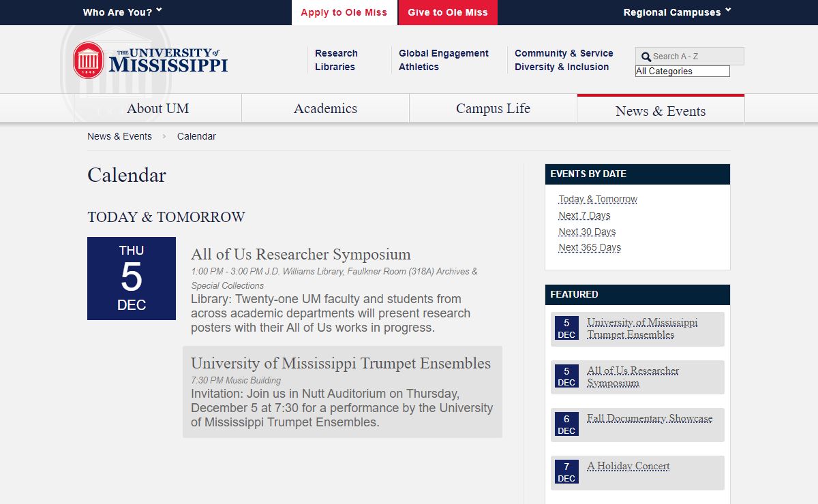Image resolution: width=818 pixels, height=504 pixels.
Task: Open the Athletics link
Action: [419, 67]
